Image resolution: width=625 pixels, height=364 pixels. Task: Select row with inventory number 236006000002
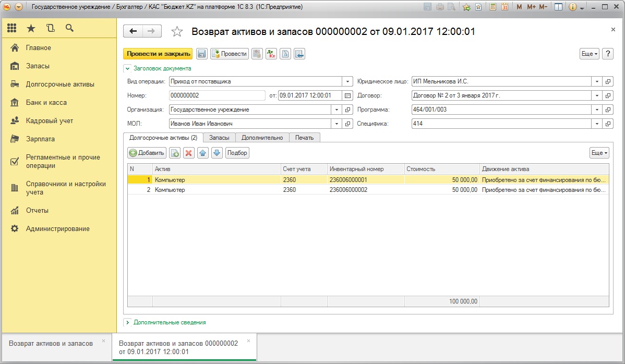(368, 190)
